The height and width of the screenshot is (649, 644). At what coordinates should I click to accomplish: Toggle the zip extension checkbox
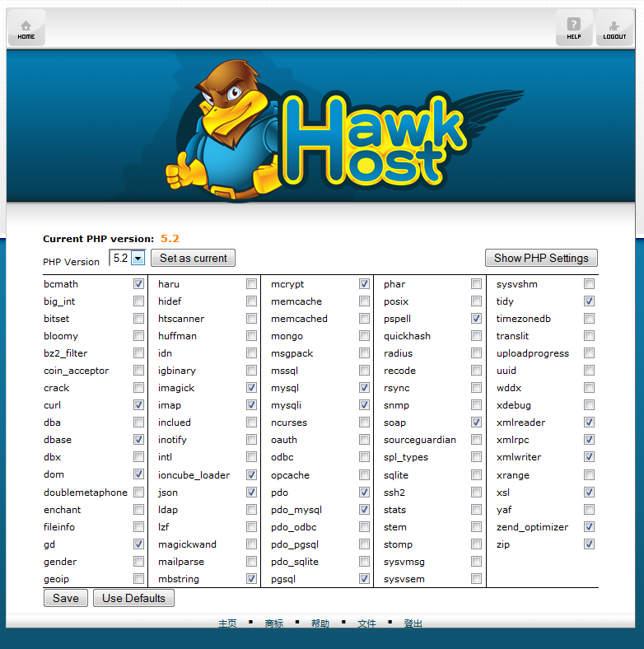click(x=590, y=544)
